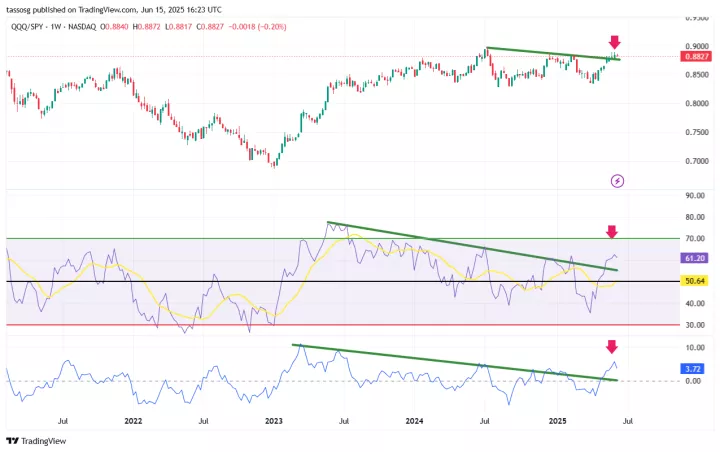Click the 2023 label on the time axis
Screen dimensions: 720x452
[274, 421]
